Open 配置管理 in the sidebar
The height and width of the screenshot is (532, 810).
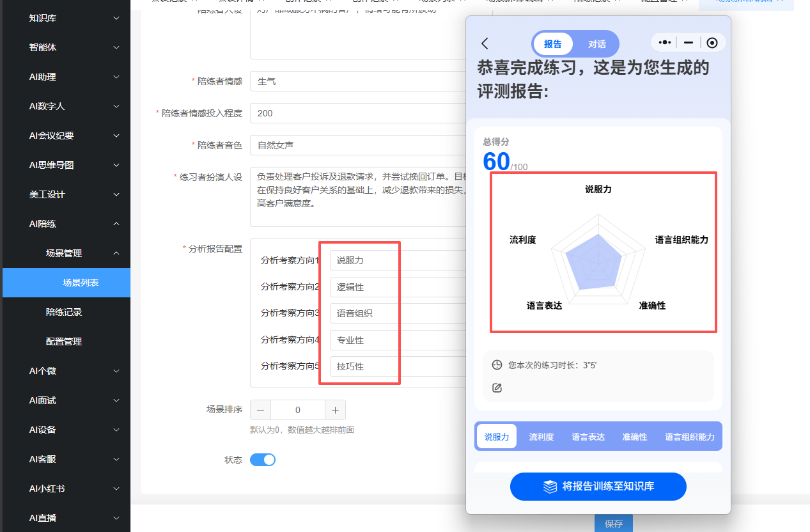(x=64, y=341)
